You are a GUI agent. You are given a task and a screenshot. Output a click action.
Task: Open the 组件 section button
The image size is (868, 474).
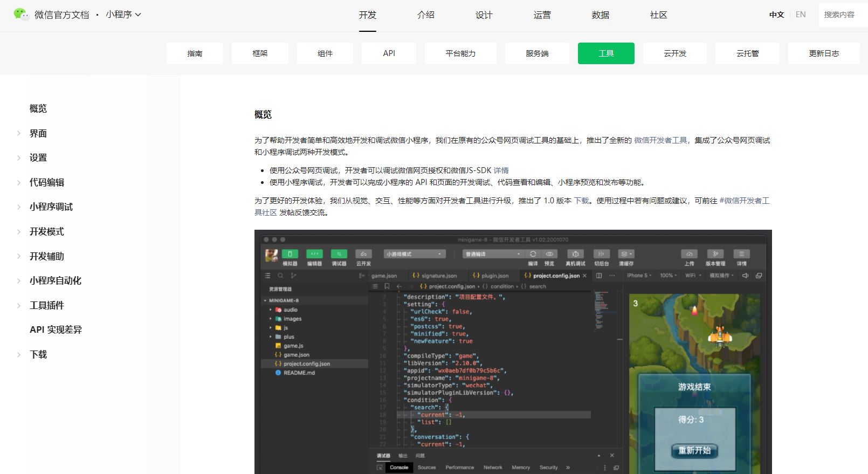325,53
